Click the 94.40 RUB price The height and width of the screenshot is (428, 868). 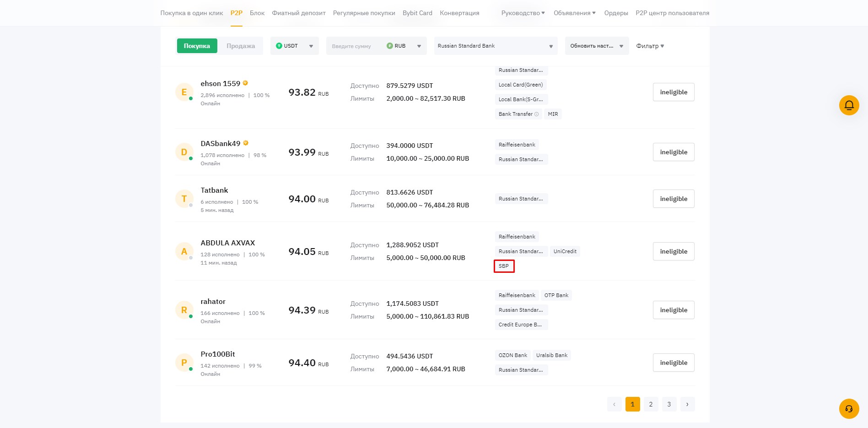[x=308, y=363]
